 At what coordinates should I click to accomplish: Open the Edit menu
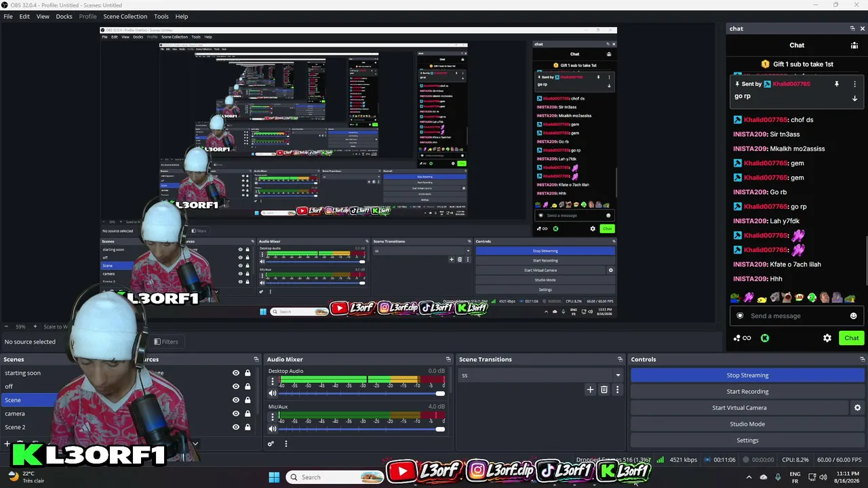pyautogui.click(x=24, y=16)
